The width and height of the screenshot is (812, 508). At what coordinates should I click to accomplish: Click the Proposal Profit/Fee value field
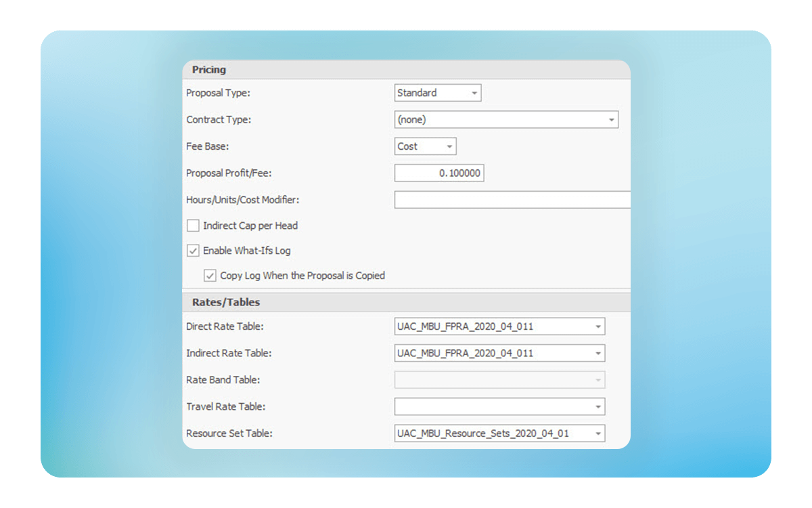(x=439, y=173)
